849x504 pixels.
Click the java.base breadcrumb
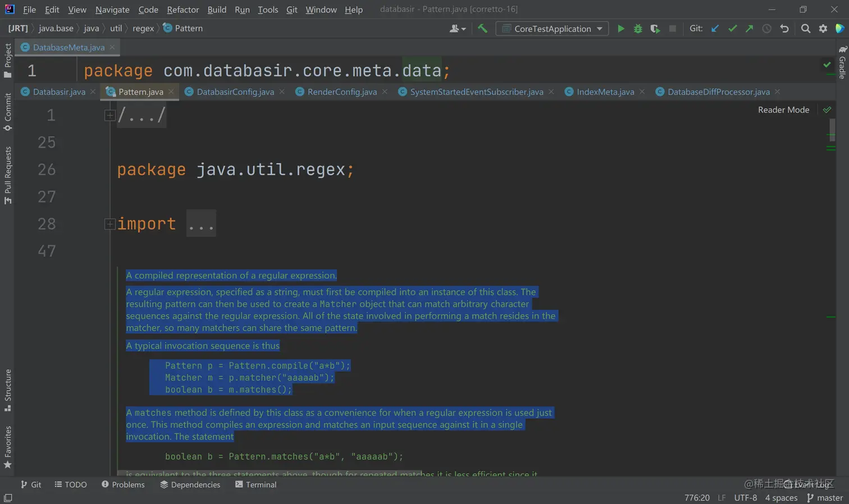56,29
